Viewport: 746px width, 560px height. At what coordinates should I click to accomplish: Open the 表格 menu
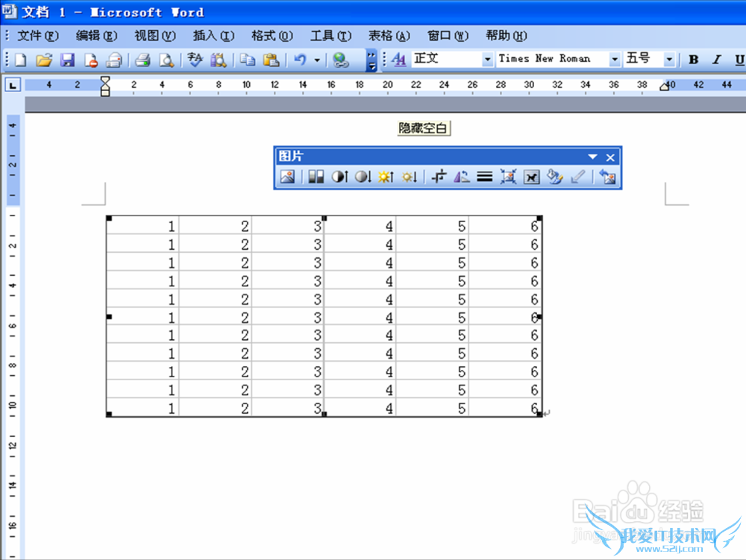[389, 36]
